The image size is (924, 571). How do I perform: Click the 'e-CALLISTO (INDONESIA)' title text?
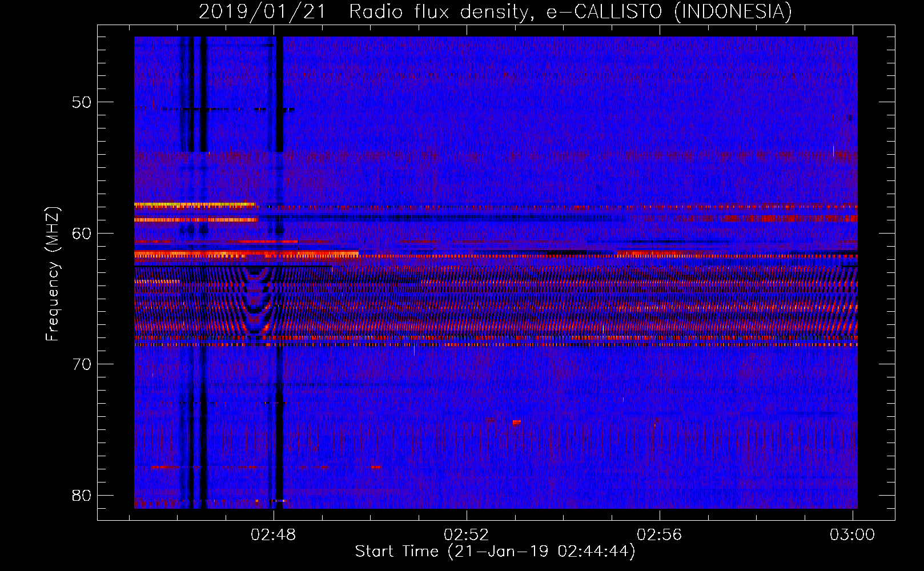pyautogui.click(x=669, y=12)
